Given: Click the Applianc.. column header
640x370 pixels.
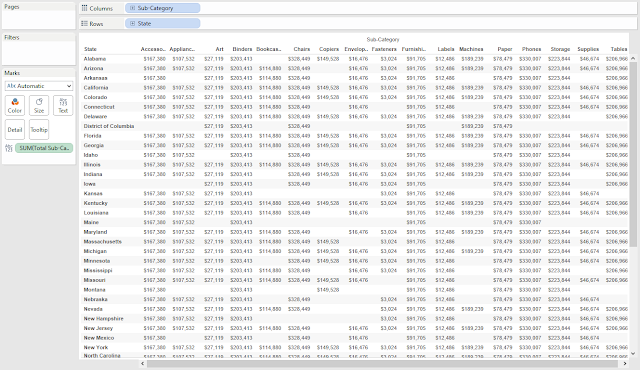Looking at the screenshot, I should [182, 49].
